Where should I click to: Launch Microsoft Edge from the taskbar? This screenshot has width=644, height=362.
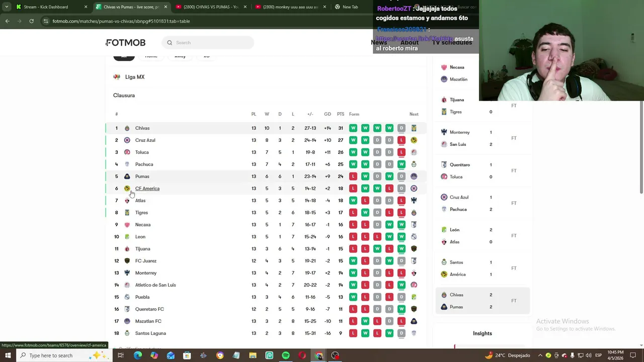(137, 355)
